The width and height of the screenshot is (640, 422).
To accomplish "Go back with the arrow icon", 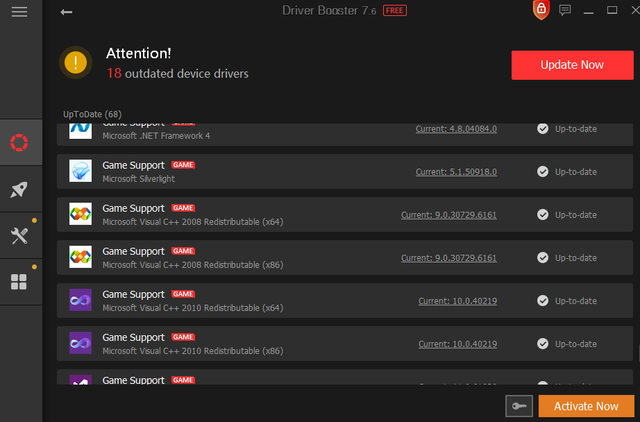I will pyautogui.click(x=66, y=12).
